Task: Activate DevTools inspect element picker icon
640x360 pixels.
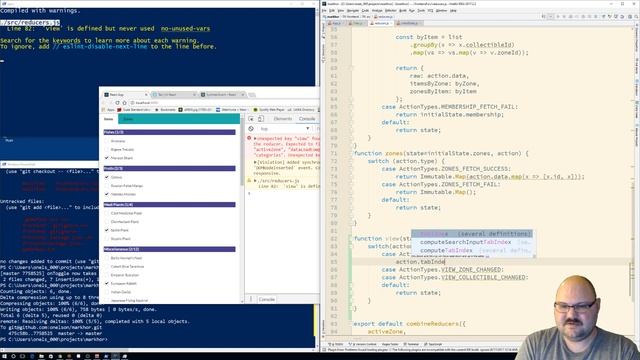Action: (x=251, y=119)
